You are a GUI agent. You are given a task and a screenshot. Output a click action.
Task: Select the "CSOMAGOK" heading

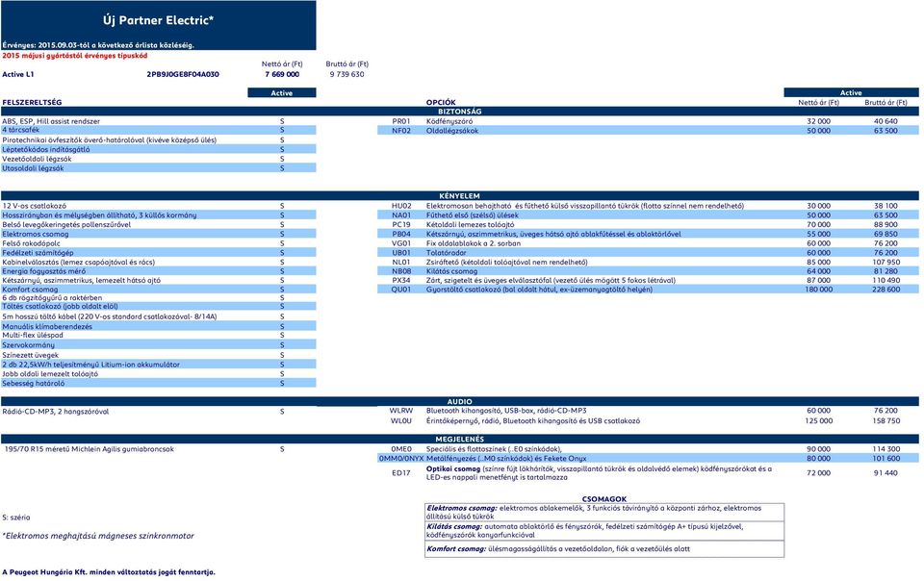click(604, 499)
